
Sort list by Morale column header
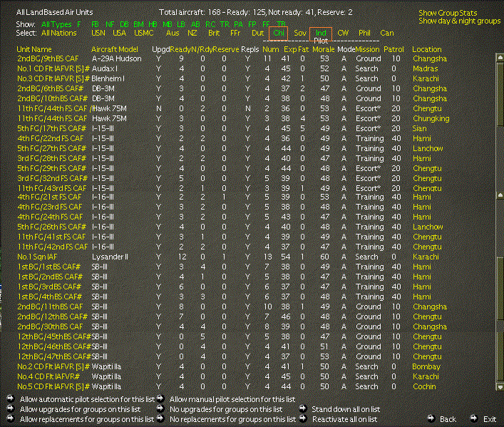324,49
